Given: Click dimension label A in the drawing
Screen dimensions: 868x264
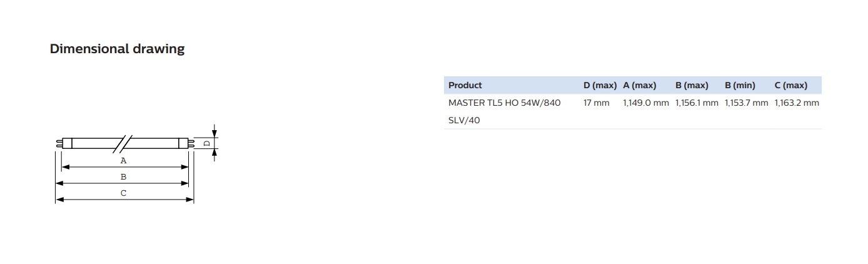Looking at the screenshot, I should (123, 161).
